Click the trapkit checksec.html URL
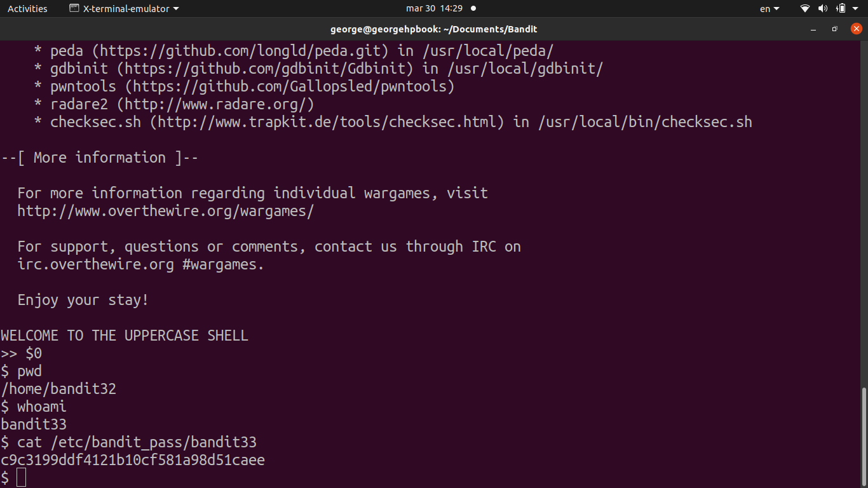868x488 pixels. point(327,122)
